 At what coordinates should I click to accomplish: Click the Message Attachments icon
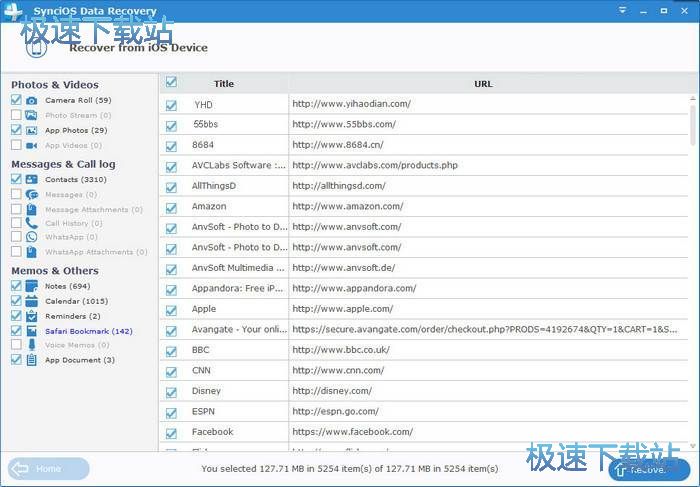(x=31, y=209)
